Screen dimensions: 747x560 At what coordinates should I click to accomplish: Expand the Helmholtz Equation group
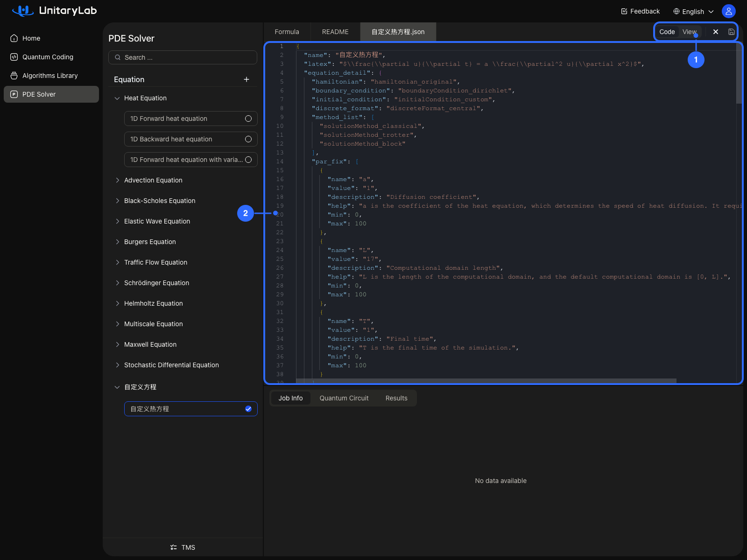click(117, 303)
